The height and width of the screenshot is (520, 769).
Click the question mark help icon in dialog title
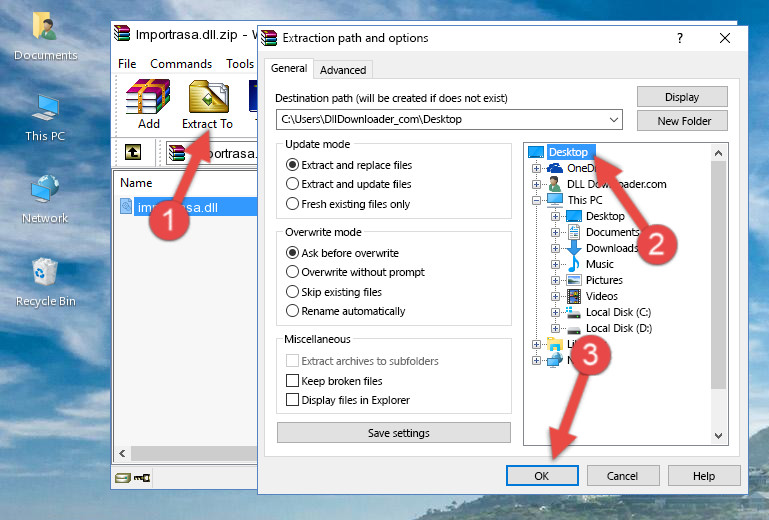pos(680,38)
